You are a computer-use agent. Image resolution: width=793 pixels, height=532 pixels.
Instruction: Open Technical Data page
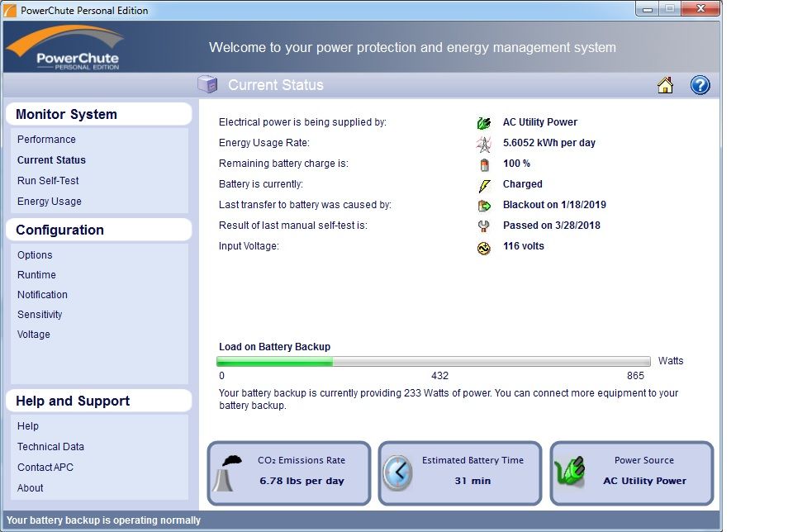click(x=50, y=447)
